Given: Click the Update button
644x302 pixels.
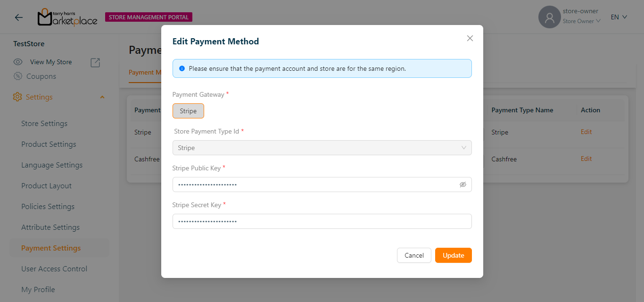Looking at the screenshot, I should pos(453,255).
